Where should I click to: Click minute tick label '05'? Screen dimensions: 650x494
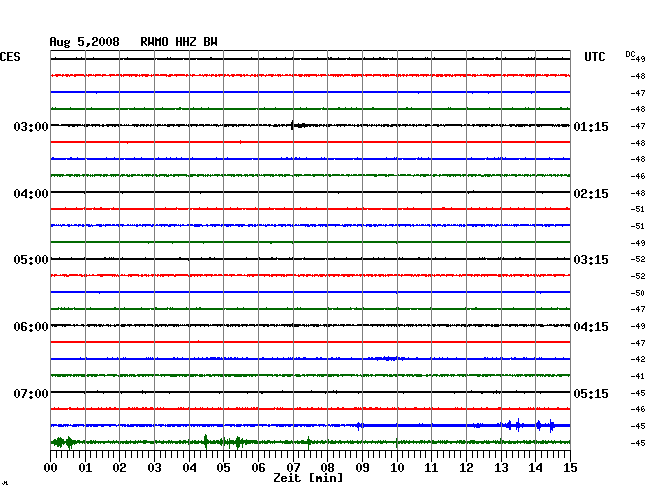coord(223,468)
